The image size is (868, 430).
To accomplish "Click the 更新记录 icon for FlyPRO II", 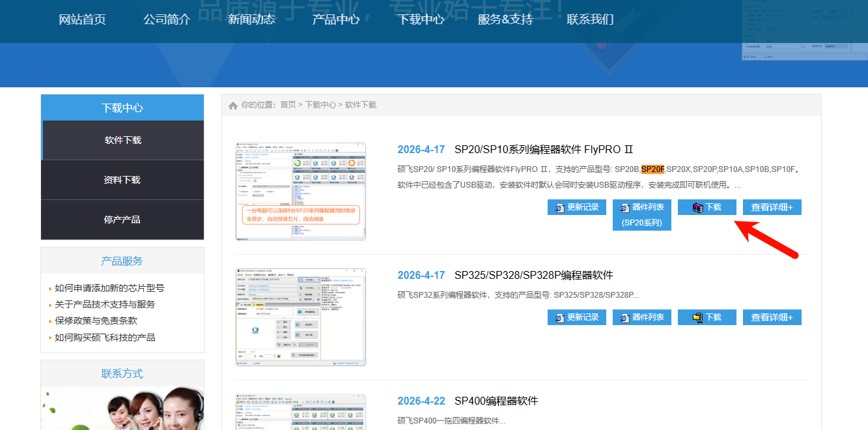I will coord(559,208).
